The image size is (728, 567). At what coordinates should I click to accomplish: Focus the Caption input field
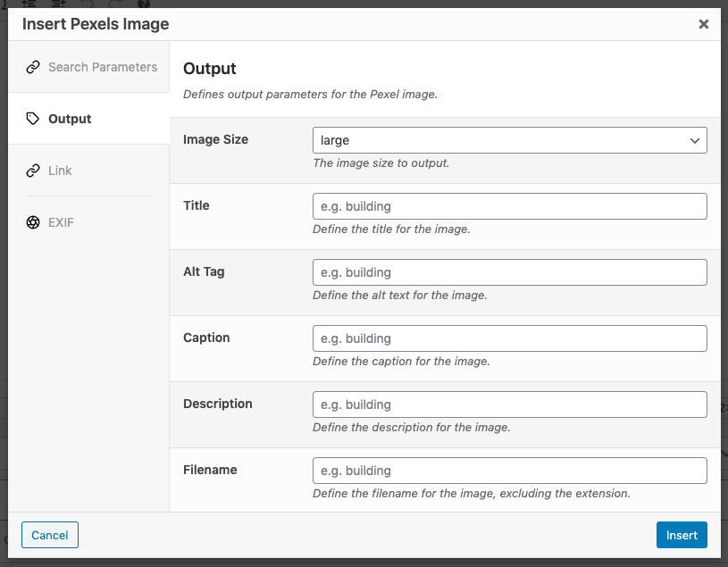pyautogui.click(x=510, y=338)
